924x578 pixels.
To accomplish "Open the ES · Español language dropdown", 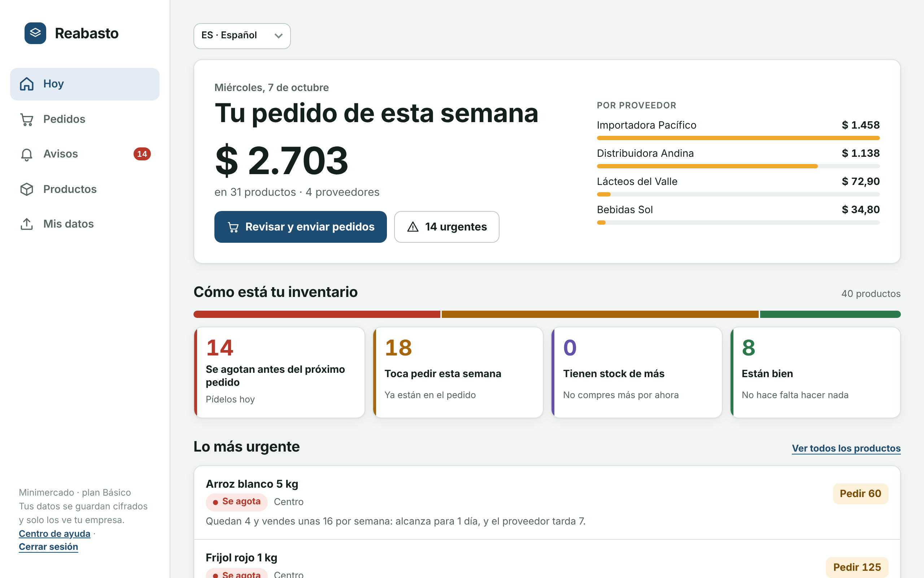I will coord(242,36).
